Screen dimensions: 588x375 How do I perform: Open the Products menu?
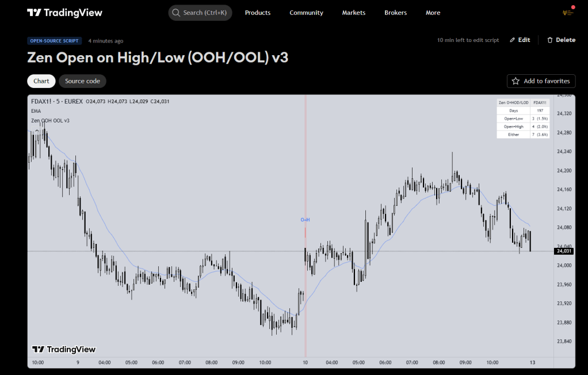[x=257, y=13]
